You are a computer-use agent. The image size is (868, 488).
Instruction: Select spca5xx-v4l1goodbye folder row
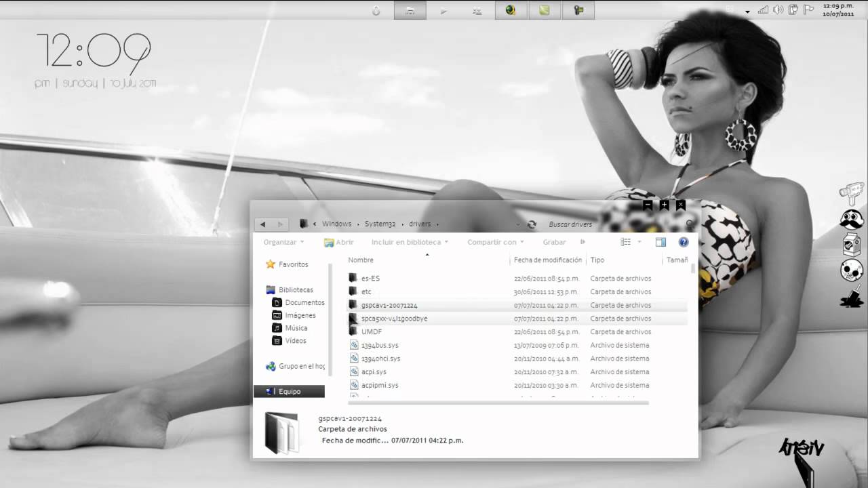point(517,319)
